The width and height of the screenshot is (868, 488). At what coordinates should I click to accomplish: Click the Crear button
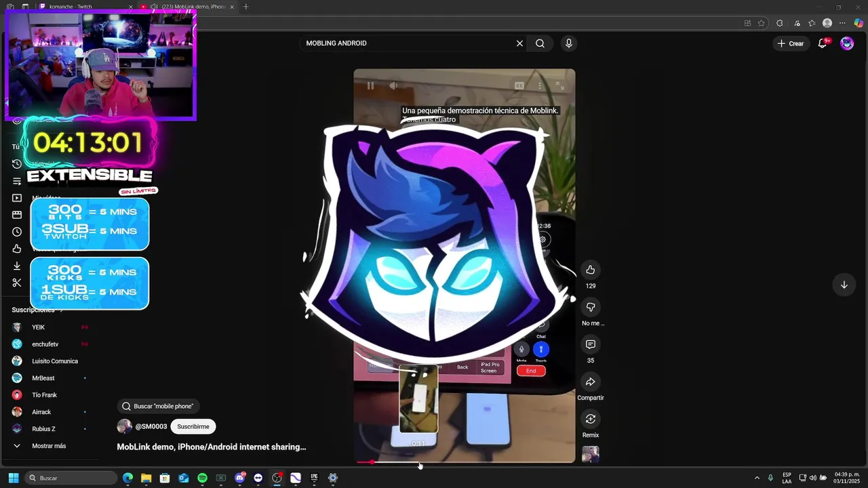(x=791, y=43)
